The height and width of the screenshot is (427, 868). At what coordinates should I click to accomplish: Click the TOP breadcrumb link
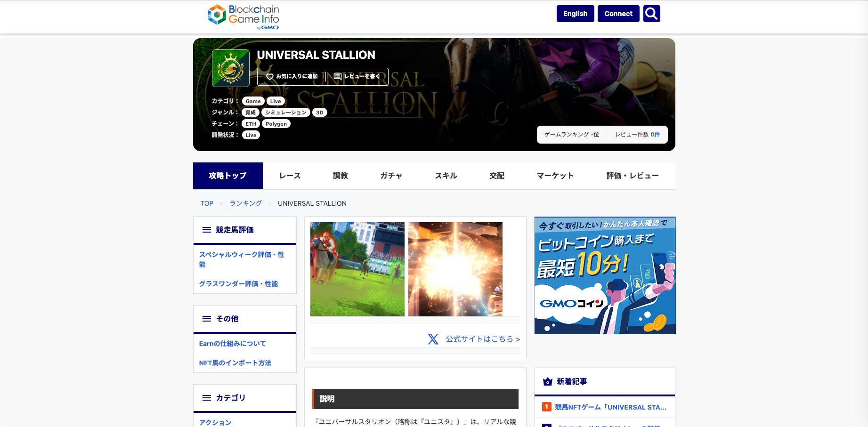tap(207, 203)
